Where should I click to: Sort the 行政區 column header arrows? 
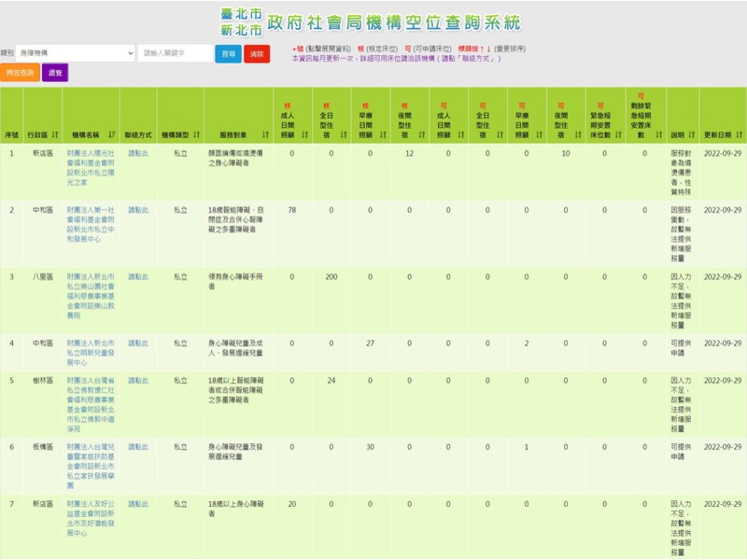(x=54, y=133)
